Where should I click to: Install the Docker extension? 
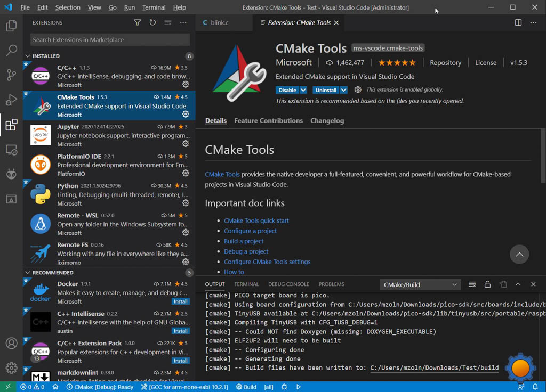(x=180, y=301)
